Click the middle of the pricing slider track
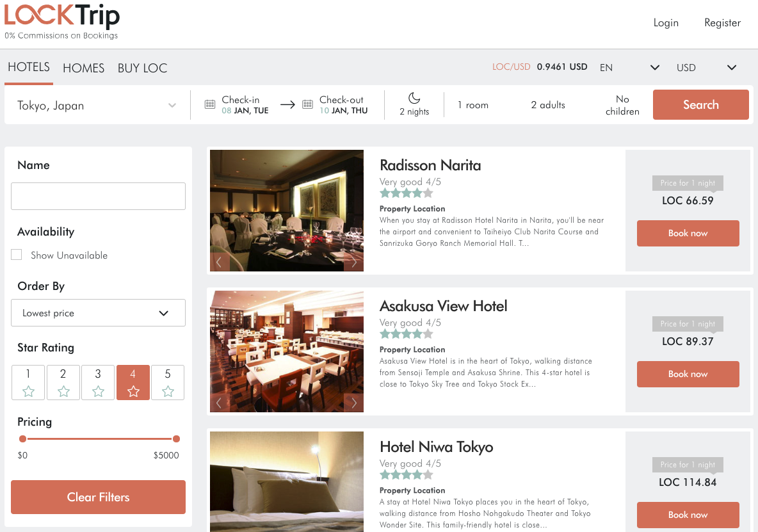The height and width of the screenshot is (532, 758). 100,439
